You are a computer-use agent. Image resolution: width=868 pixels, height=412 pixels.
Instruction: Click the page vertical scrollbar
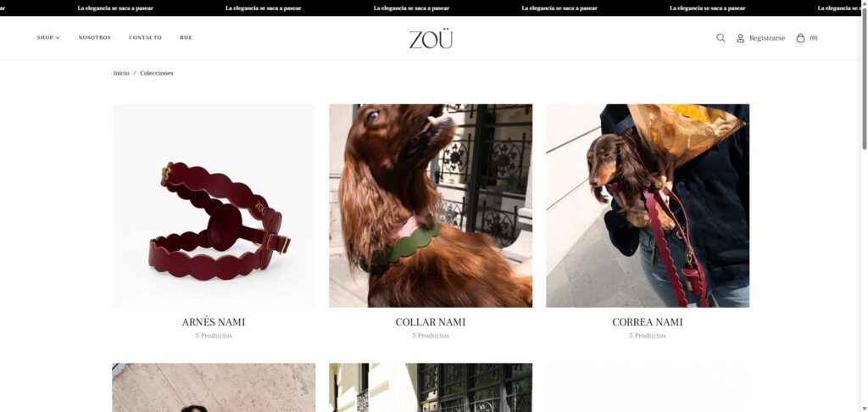pyautogui.click(x=864, y=206)
